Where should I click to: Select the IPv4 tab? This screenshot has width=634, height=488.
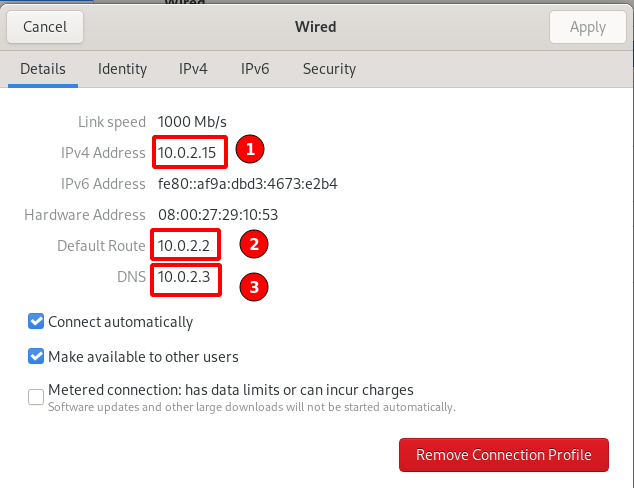[193, 69]
